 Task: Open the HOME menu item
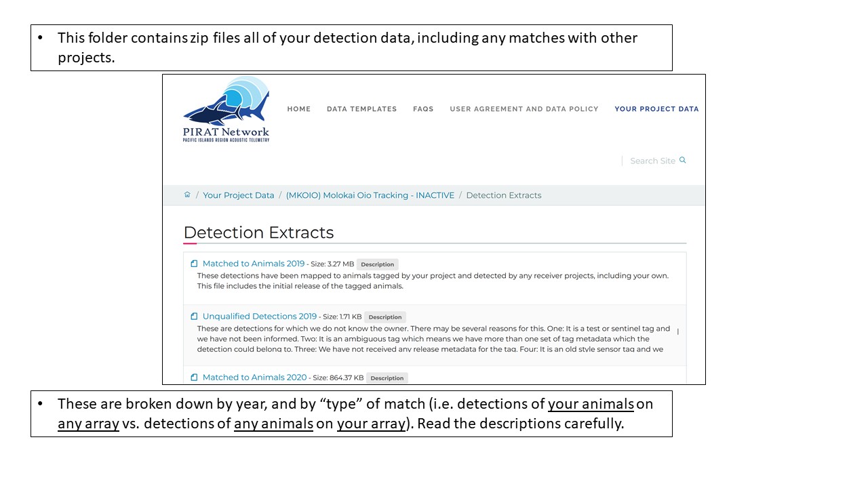point(299,108)
